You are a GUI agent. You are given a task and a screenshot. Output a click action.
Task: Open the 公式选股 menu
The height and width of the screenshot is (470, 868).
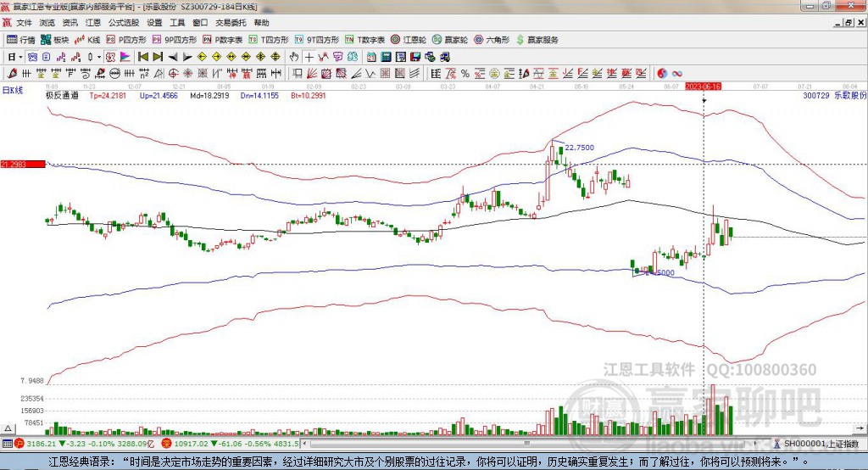[124, 23]
